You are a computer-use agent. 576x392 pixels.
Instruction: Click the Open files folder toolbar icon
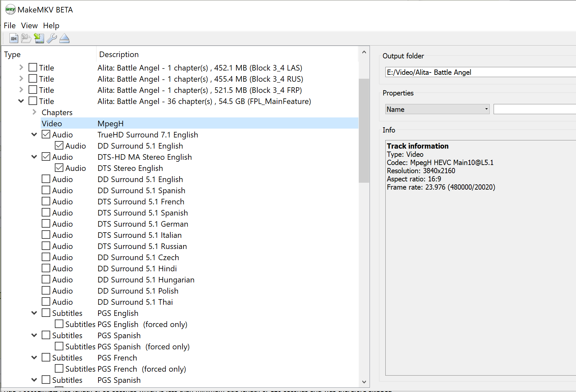click(26, 39)
